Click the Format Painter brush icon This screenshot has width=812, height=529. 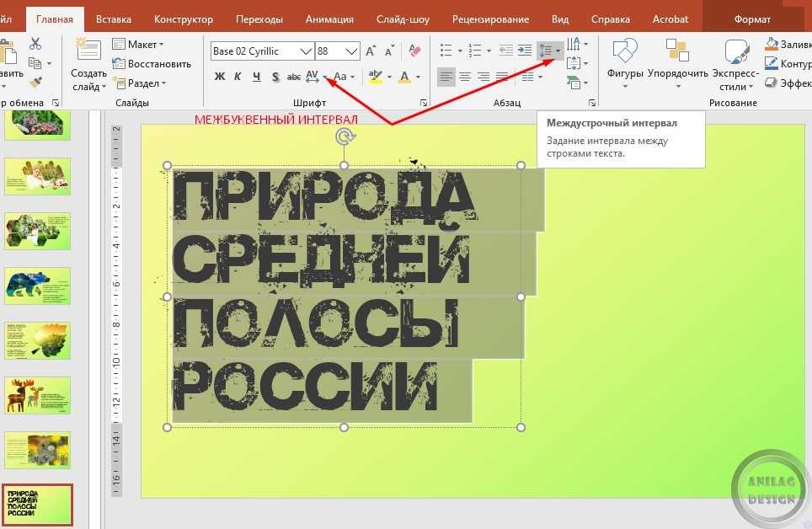coord(35,83)
